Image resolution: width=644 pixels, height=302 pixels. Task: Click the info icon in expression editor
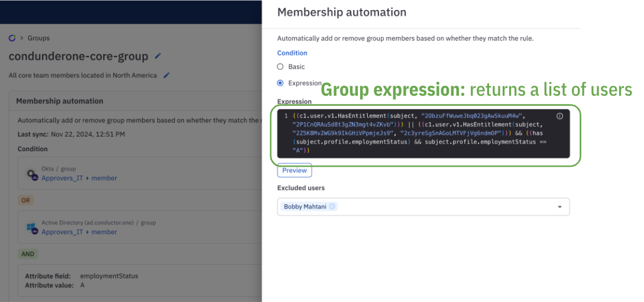559,116
